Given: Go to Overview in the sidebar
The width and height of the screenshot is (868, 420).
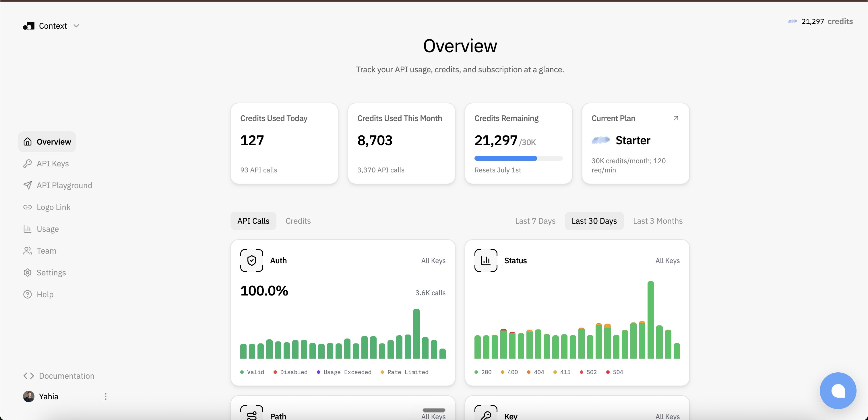Looking at the screenshot, I should (x=47, y=142).
